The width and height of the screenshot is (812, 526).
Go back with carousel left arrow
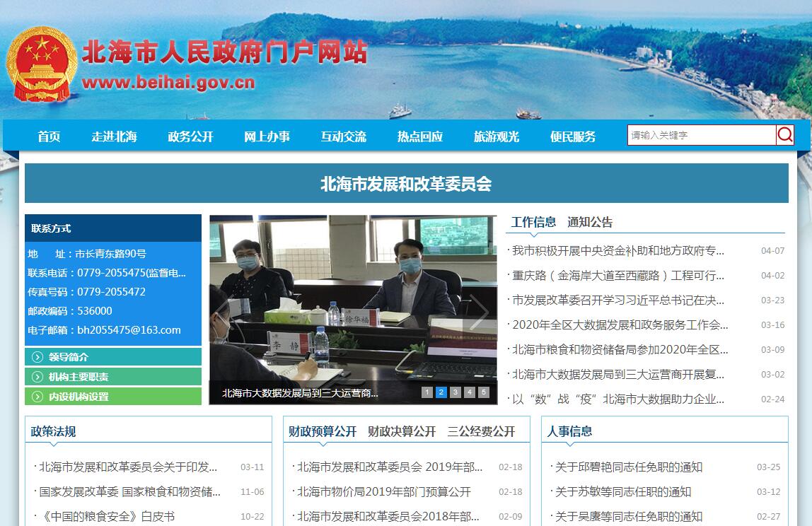point(225,311)
